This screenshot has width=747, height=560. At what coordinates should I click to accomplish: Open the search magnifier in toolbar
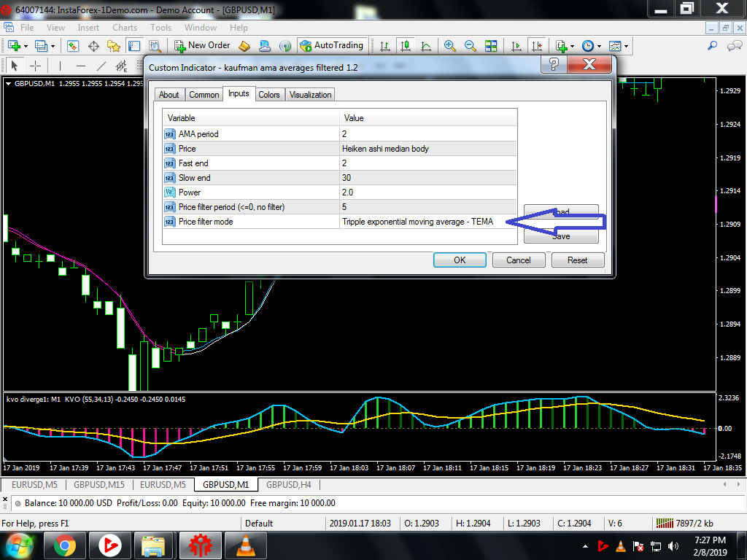(712, 46)
